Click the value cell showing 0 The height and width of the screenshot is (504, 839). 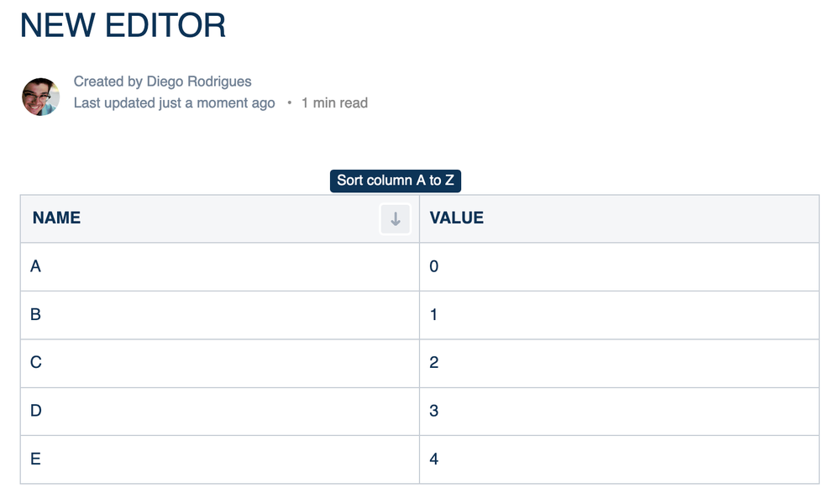(619, 267)
